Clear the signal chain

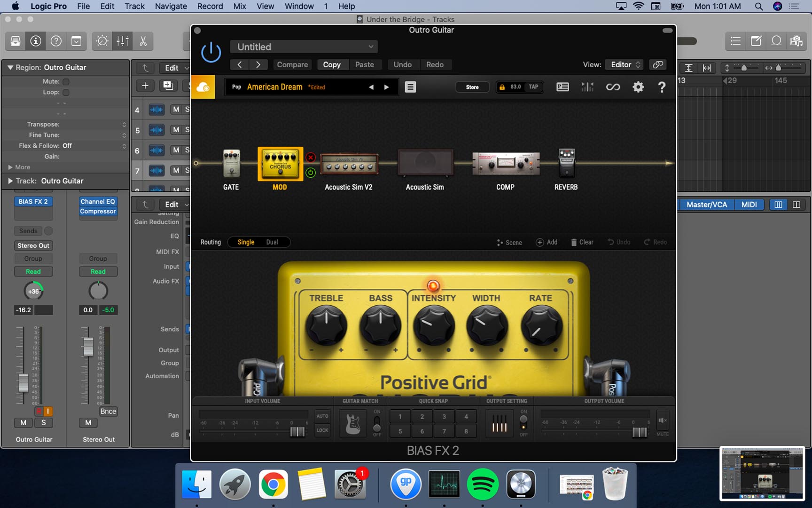(582, 242)
